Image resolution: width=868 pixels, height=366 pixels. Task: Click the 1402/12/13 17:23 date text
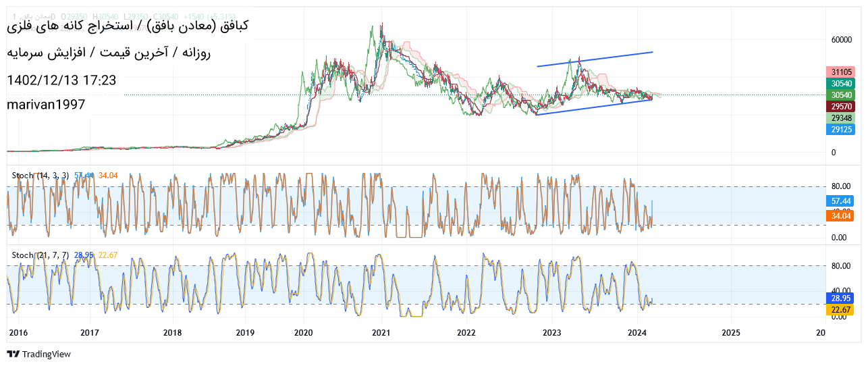61,80
